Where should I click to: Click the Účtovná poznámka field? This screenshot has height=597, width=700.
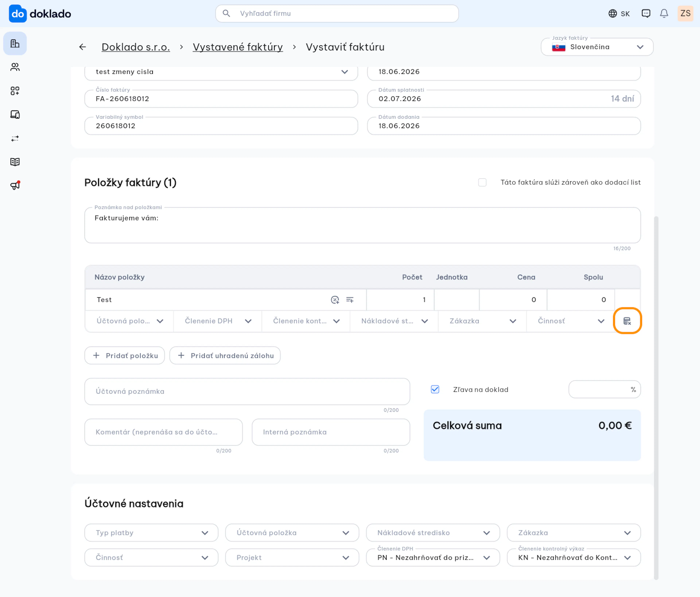tap(247, 391)
